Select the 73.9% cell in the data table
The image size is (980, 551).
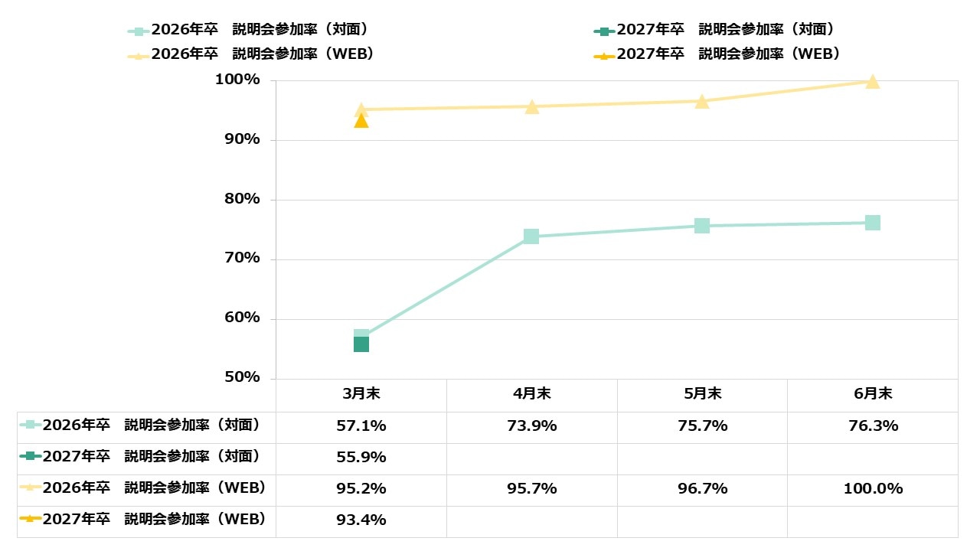pyautogui.click(x=532, y=426)
